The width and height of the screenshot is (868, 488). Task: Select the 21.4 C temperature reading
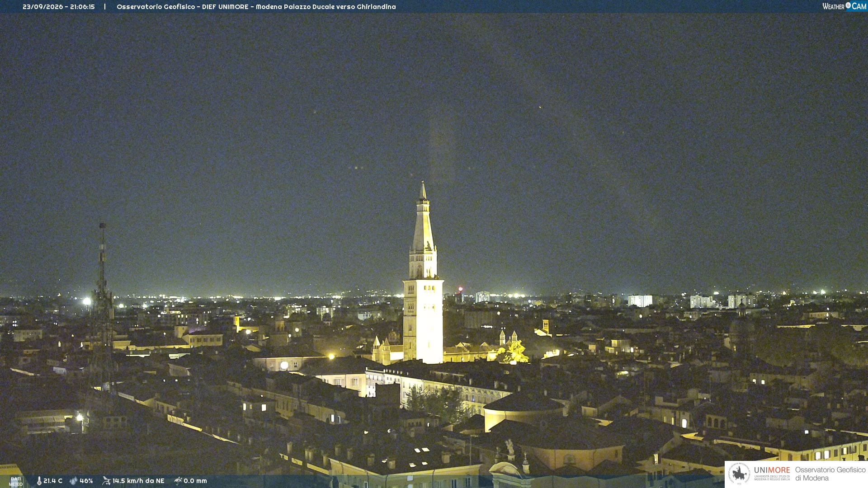tap(53, 481)
